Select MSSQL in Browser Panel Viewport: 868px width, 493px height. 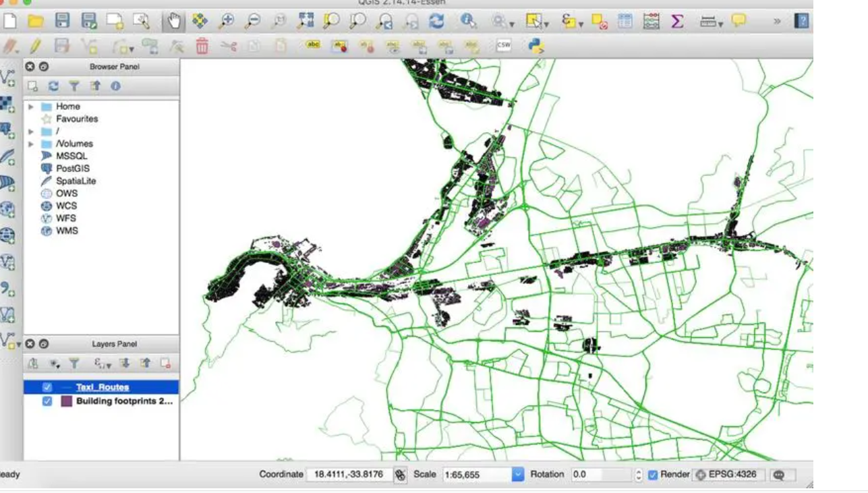[71, 156]
